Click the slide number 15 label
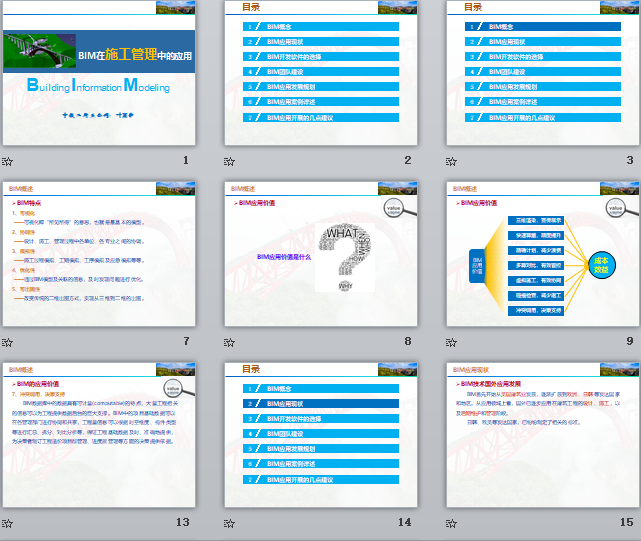 626,522
